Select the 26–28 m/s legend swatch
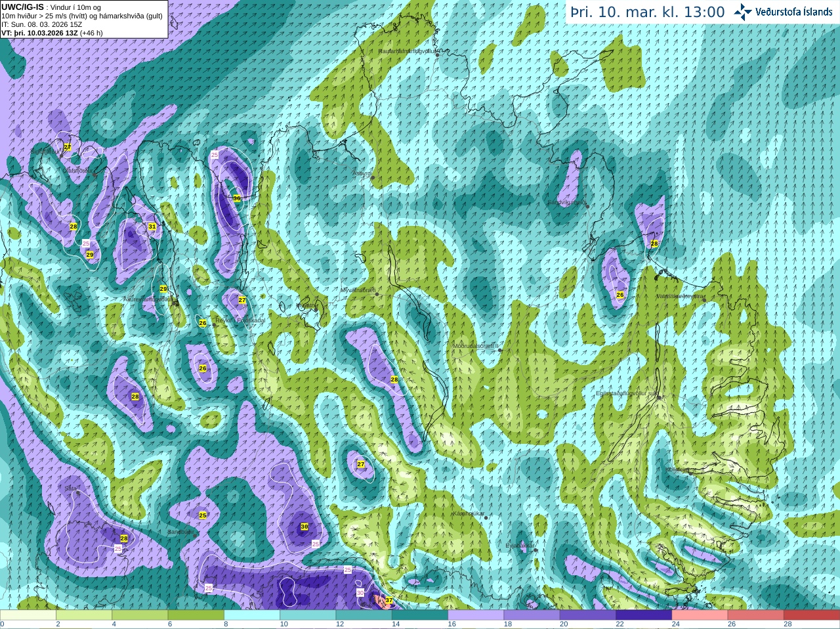The width and height of the screenshot is (840, 629). [x=756, y=615]
